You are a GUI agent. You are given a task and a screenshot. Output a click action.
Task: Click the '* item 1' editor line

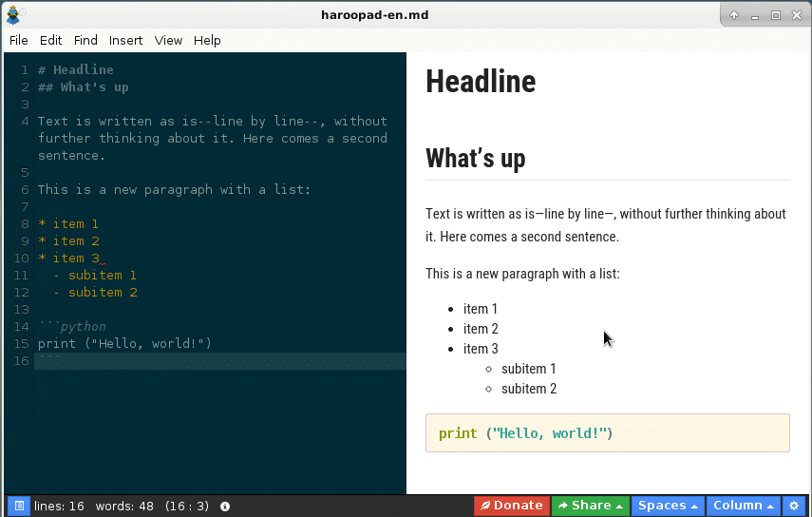click(67, 223)
